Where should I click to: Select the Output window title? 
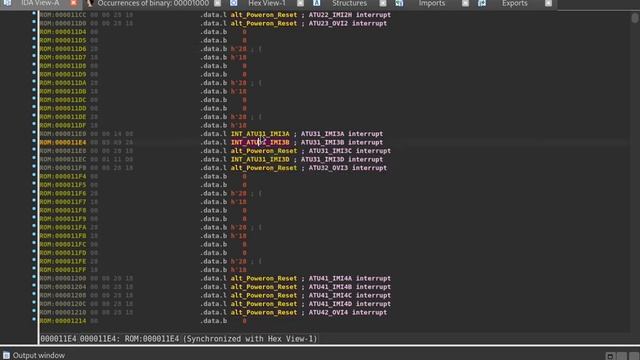[39, 356]
